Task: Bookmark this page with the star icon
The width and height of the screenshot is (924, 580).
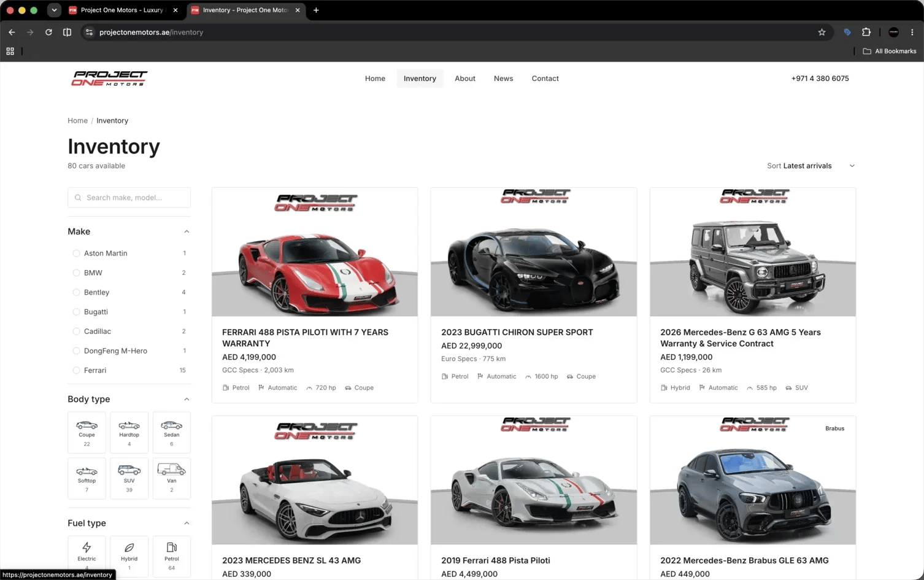Action: 822,32
